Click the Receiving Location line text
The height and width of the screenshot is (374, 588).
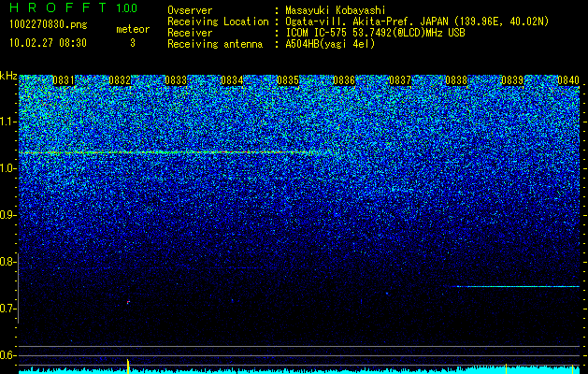tap(358, 22)
